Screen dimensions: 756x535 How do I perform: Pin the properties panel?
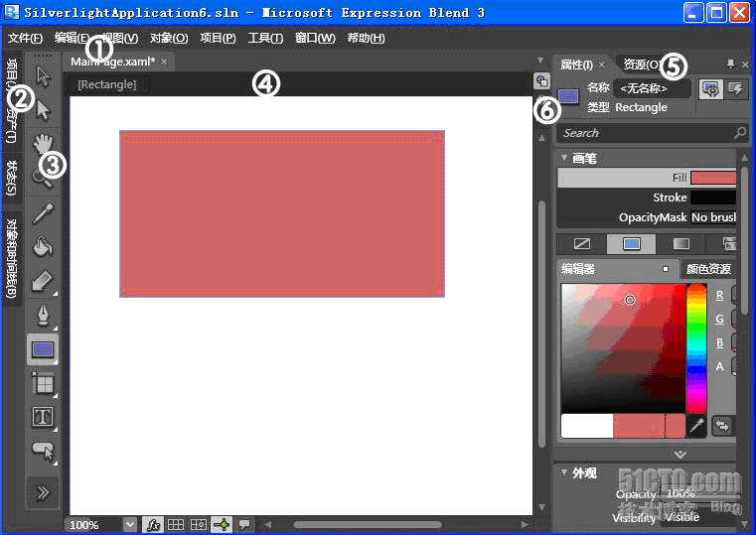click(x=730, y=65)
